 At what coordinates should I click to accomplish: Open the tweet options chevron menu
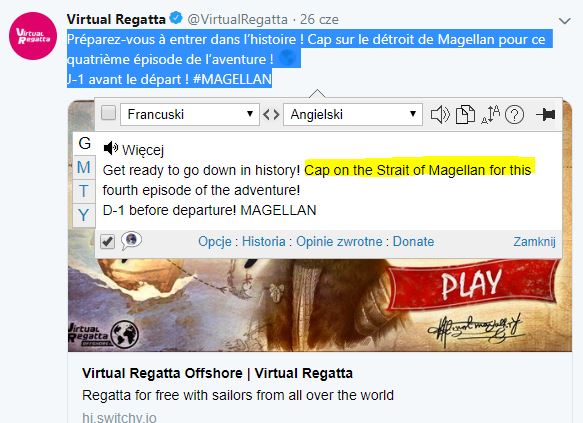coord(564,21)
